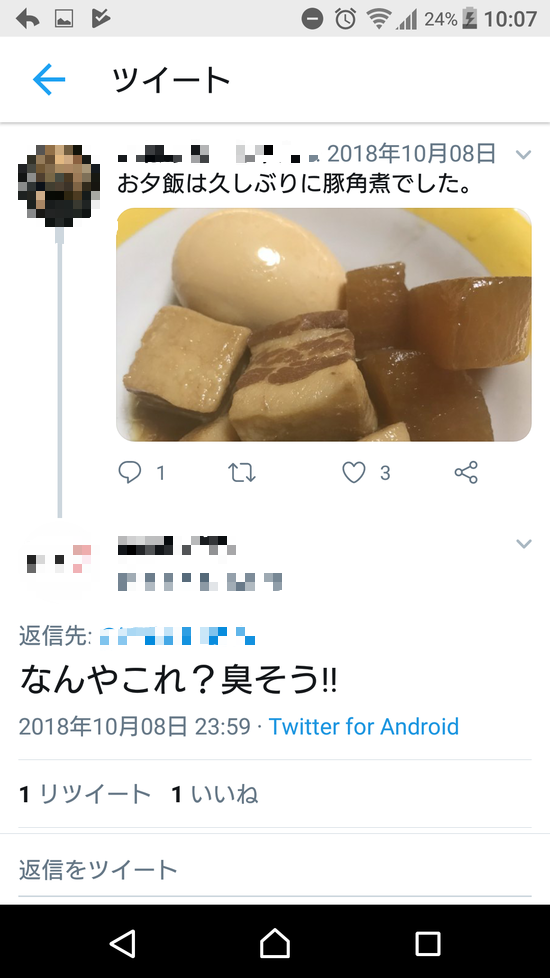Tap the 2018年10月08日 date on tweet
This screenshot has height=978, width=550.
click(412, 153)
